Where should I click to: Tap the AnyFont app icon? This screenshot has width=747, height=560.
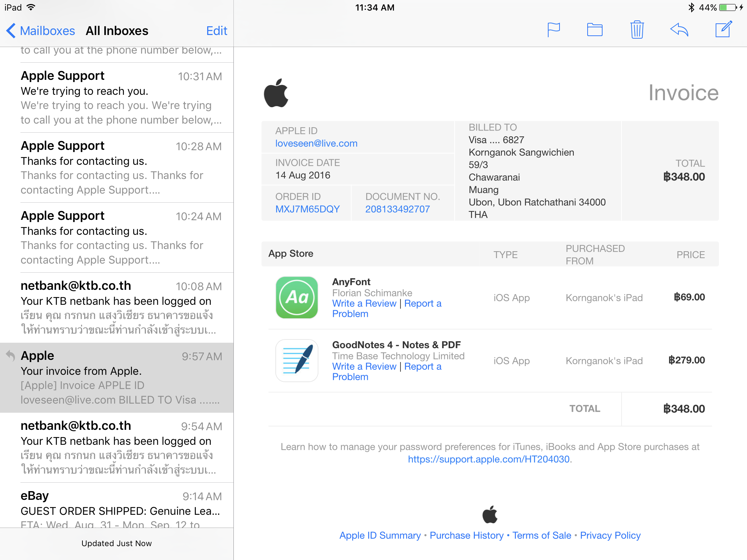(297, 297)
